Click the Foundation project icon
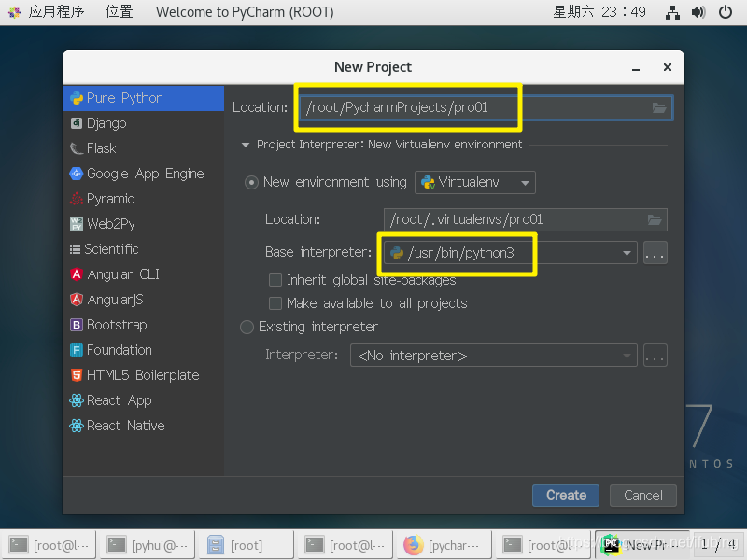747x560 pixels. [77, 350]
